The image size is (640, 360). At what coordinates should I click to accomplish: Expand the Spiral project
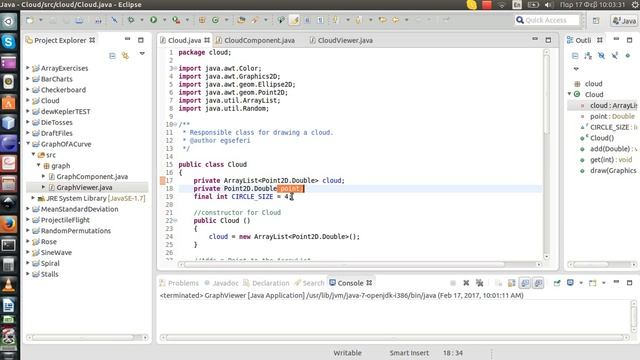click(x=28, y=262)
